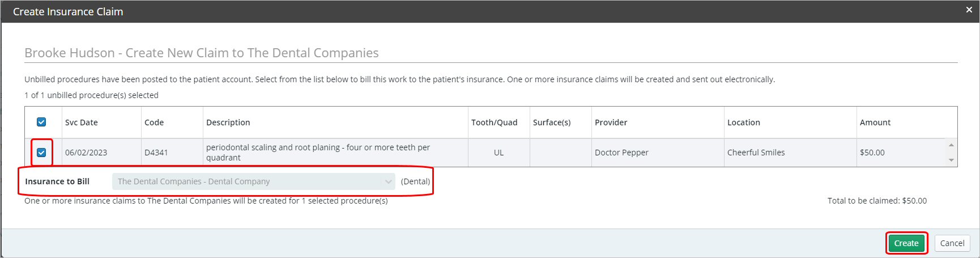Click the chevron arrow of insurance dropdown

coord(388,181)
